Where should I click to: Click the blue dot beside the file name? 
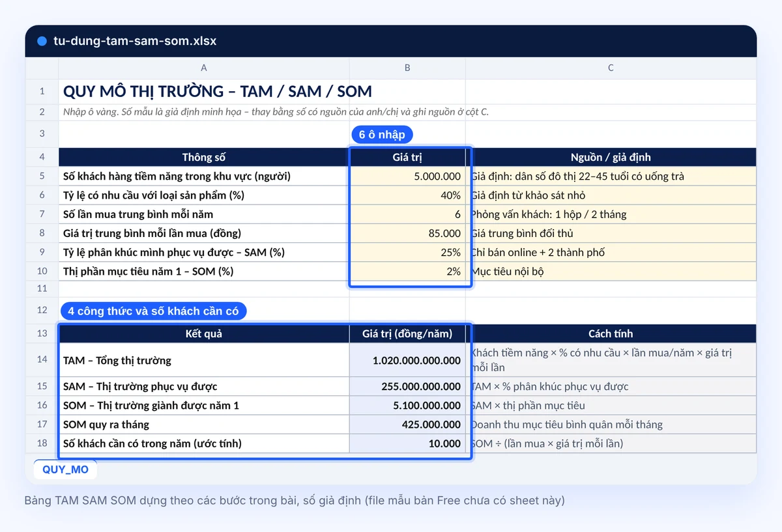coord(42,41)
